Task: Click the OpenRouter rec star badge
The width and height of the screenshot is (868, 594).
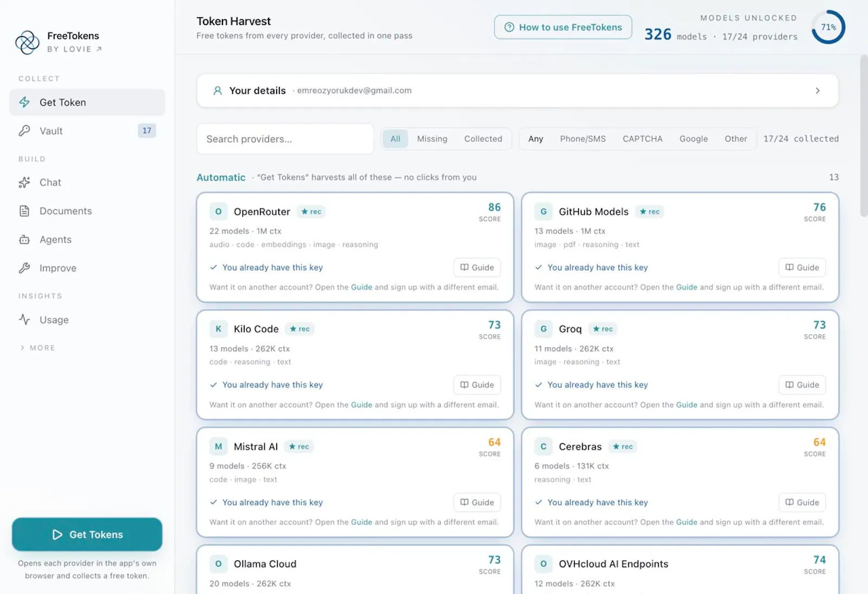Action: coord(311,212)
